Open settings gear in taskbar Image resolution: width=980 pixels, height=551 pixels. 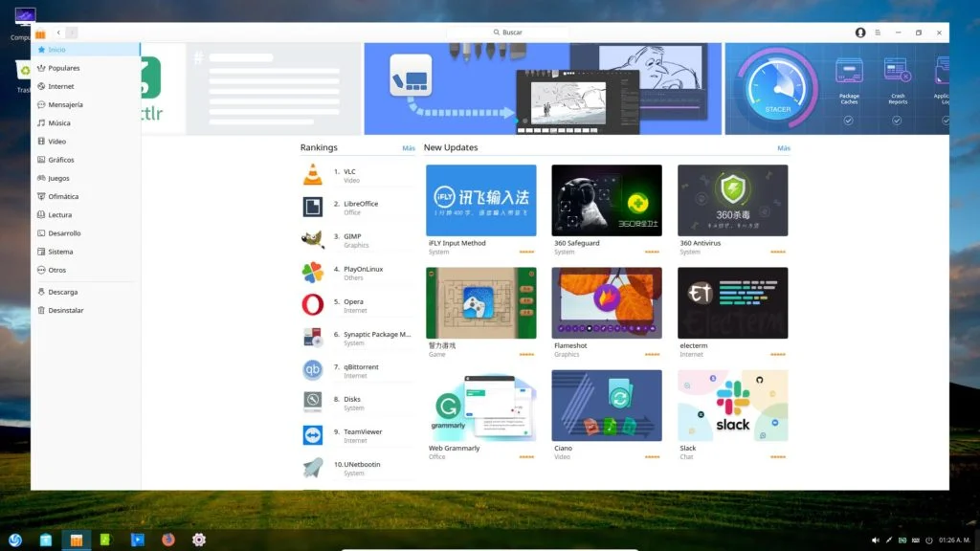199,540
